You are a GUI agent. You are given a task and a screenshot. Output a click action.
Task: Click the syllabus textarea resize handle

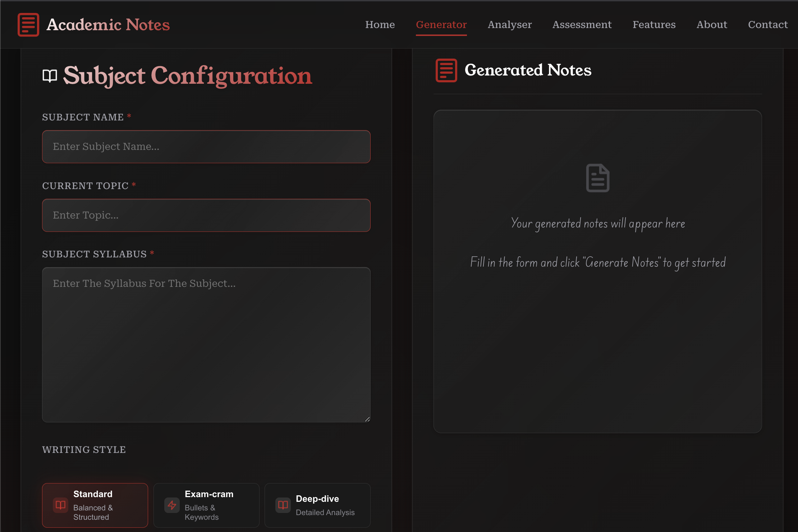point(367,419)
